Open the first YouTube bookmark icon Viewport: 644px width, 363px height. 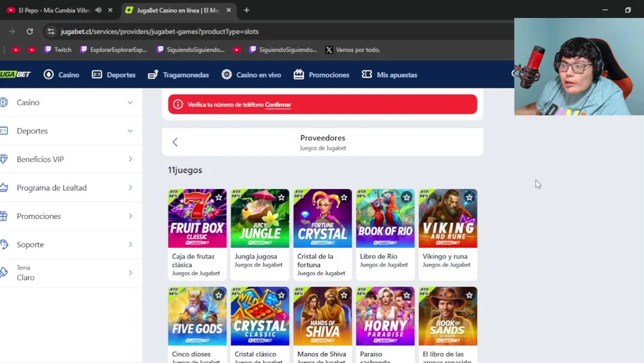(16, 49)
